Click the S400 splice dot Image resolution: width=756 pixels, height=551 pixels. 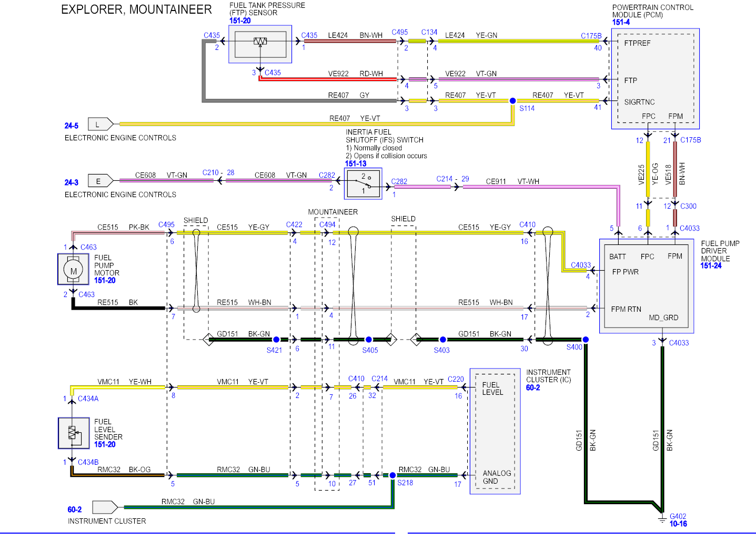coord(586,340)
